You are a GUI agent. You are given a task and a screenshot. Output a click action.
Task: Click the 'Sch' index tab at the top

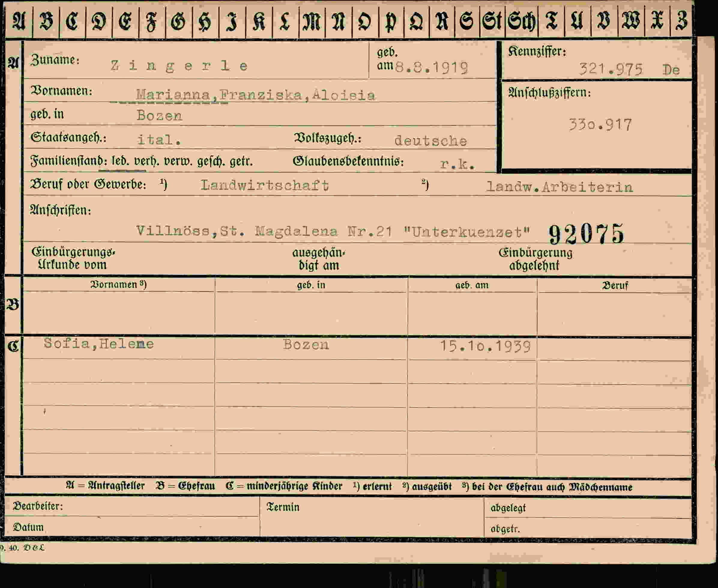coord(522,21)
